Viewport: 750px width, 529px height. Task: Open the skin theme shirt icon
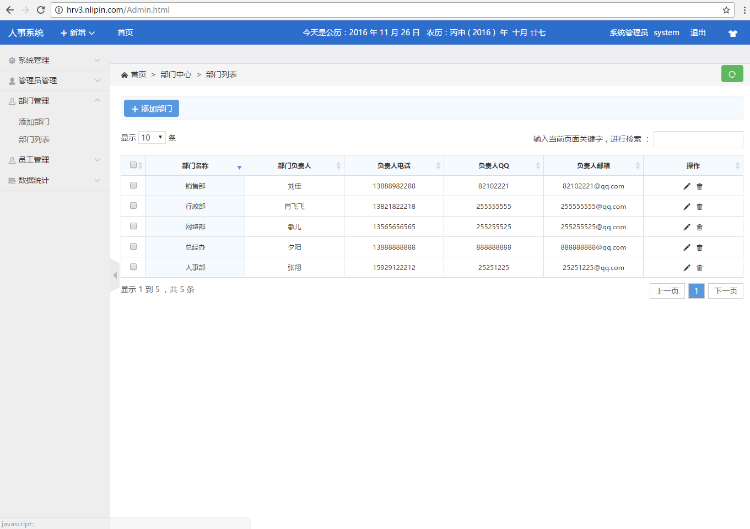[732, 33]
